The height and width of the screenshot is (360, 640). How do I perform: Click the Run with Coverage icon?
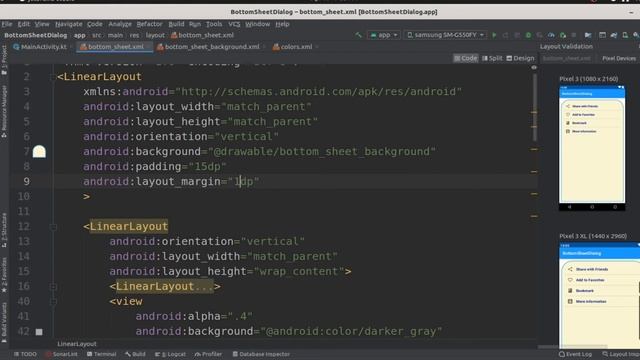coord(540,35)
